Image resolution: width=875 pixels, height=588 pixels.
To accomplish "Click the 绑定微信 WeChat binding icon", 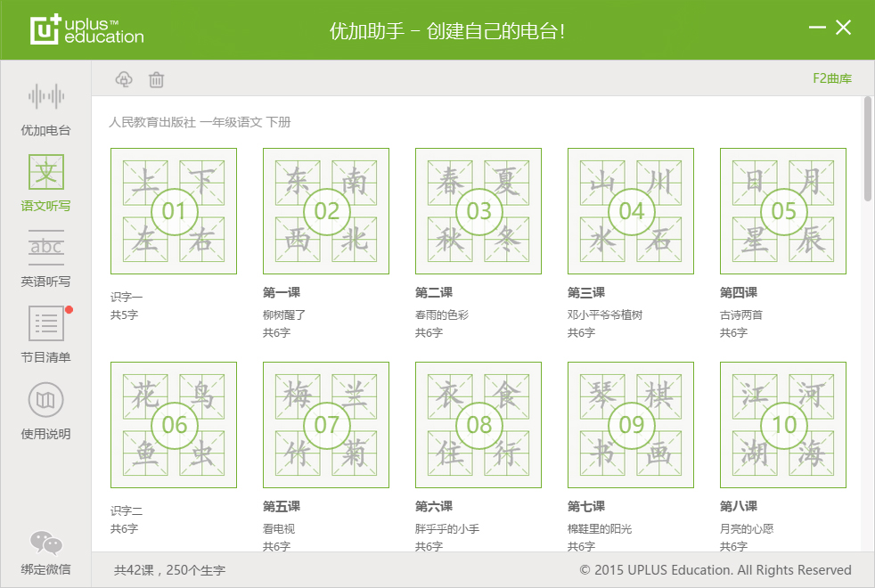I will point(45,550).
